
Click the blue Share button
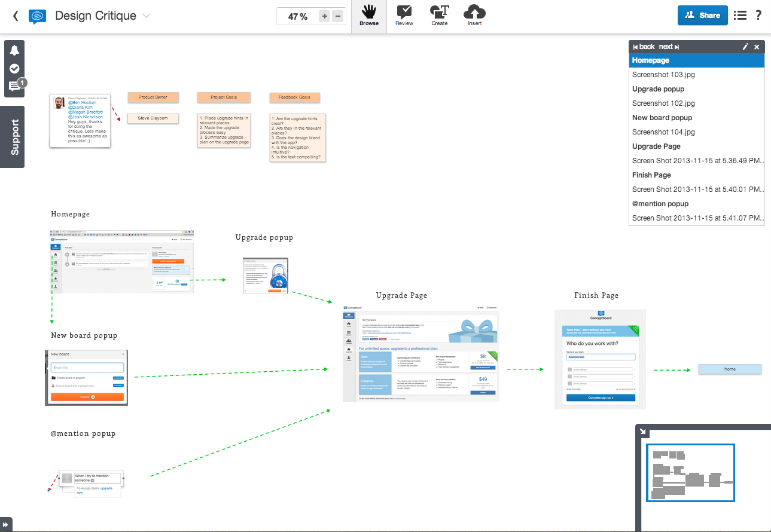(702, 16)
